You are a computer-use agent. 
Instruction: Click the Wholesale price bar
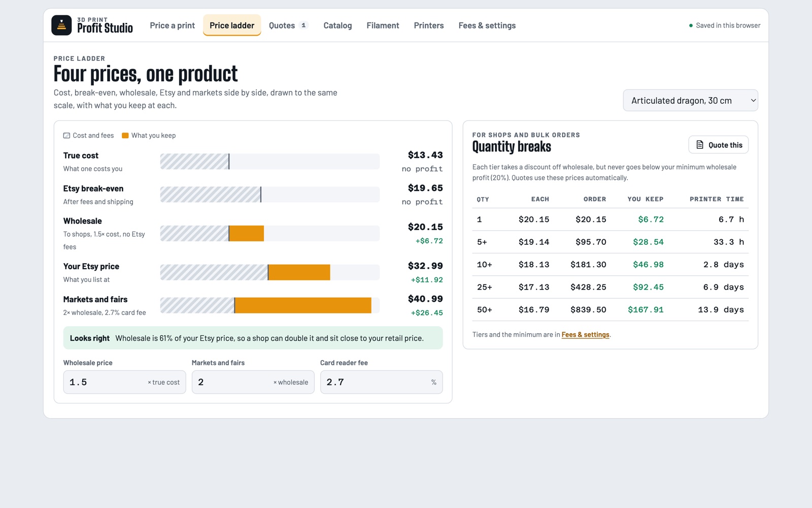(x=269, y=234)
